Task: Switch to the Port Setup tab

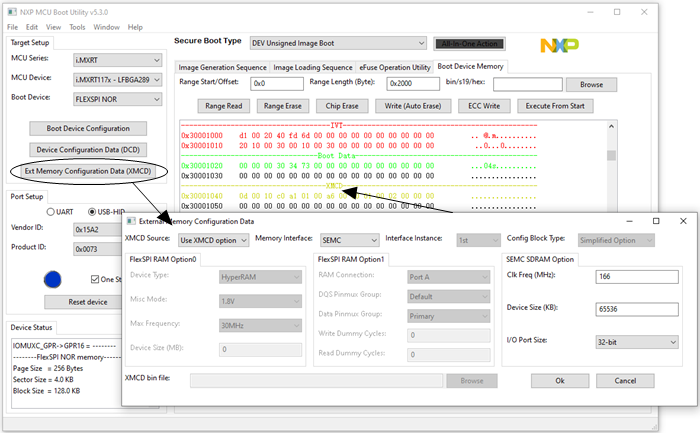Action: 27,196
